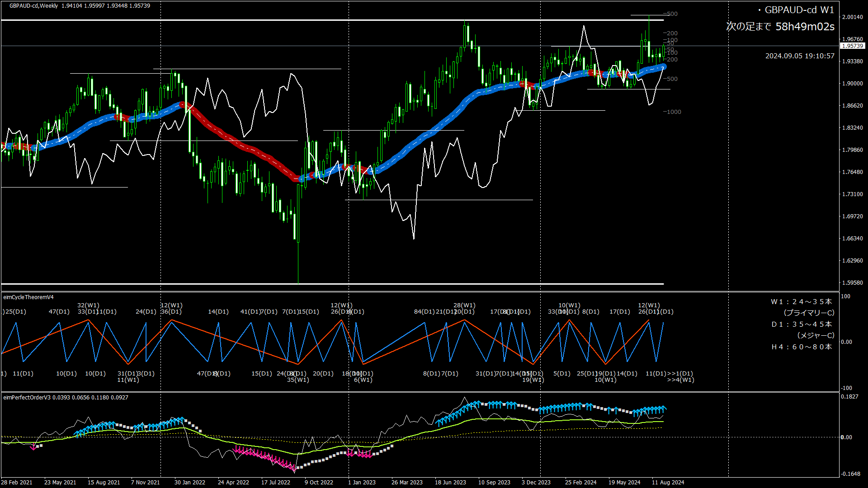Click the 1.59580 price axis label
Image resolution: width=868 pixels, height=488 pixels.
coord(852,283)
